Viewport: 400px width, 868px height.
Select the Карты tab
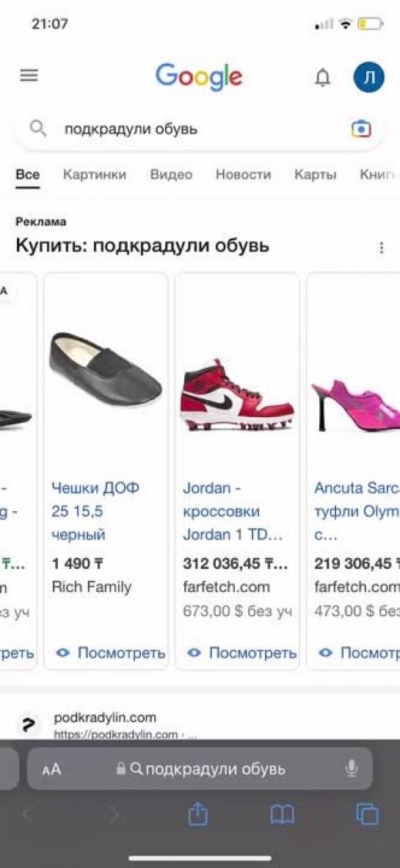[316, 175]
